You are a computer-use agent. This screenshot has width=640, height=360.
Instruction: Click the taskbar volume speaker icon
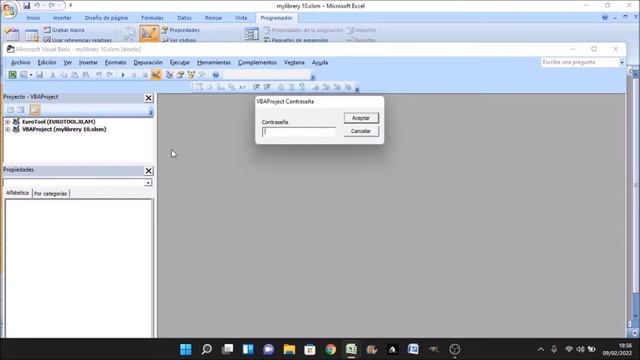pyautogui.click(x=580, y=349)
